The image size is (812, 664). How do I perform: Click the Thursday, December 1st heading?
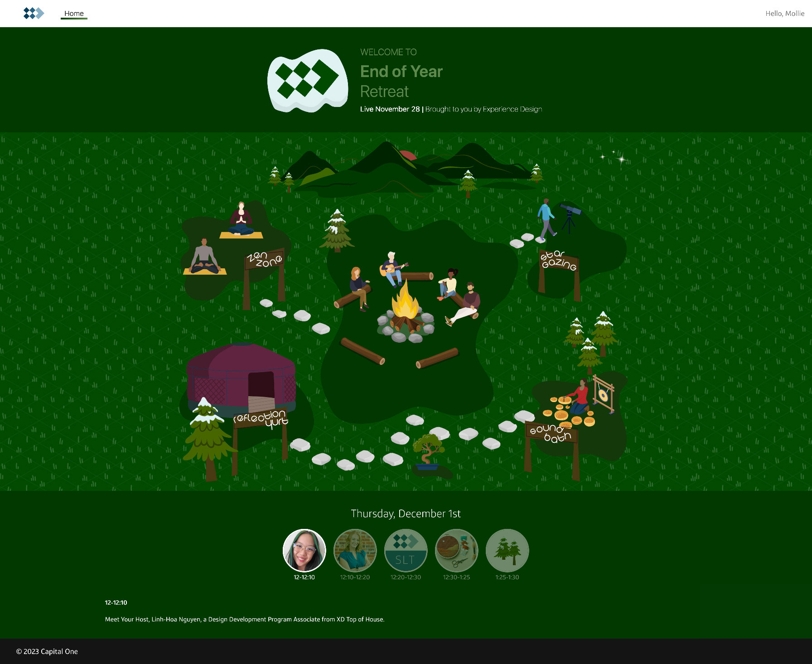point(406,514)
